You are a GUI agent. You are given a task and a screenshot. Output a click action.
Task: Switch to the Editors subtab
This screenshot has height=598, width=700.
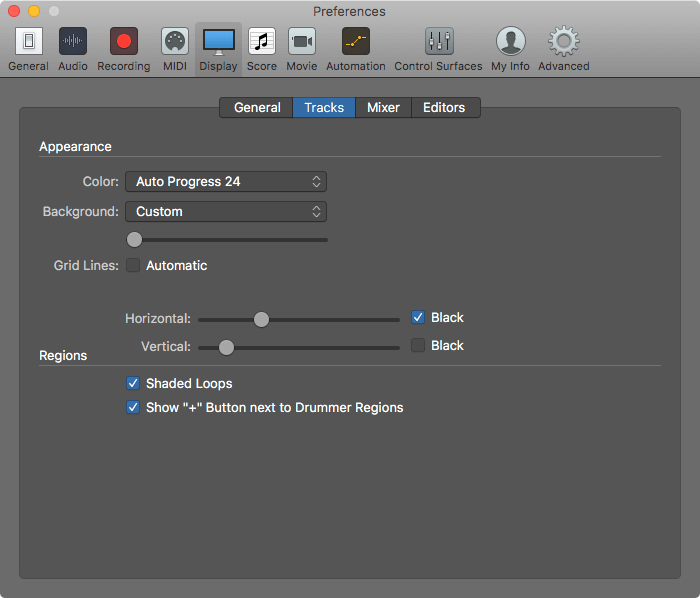(445, 108)
